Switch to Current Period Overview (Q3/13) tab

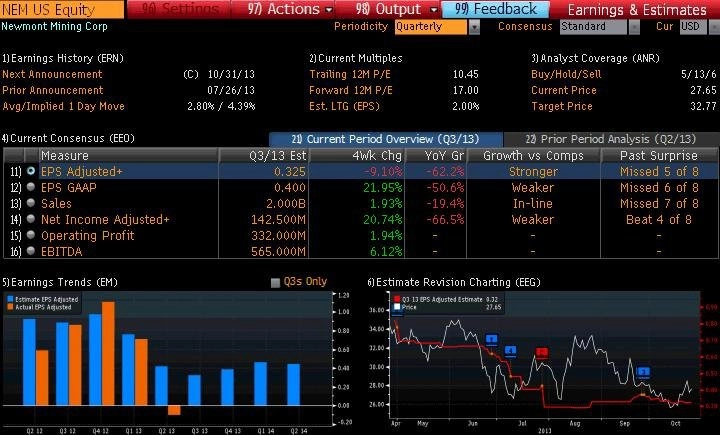click(x=386, y=139)
